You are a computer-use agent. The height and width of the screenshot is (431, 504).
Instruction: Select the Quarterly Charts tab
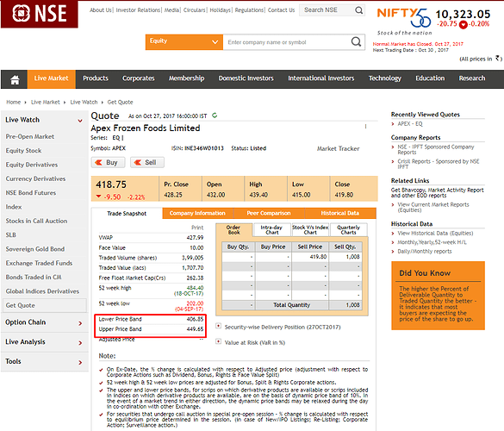coord(348,229)
